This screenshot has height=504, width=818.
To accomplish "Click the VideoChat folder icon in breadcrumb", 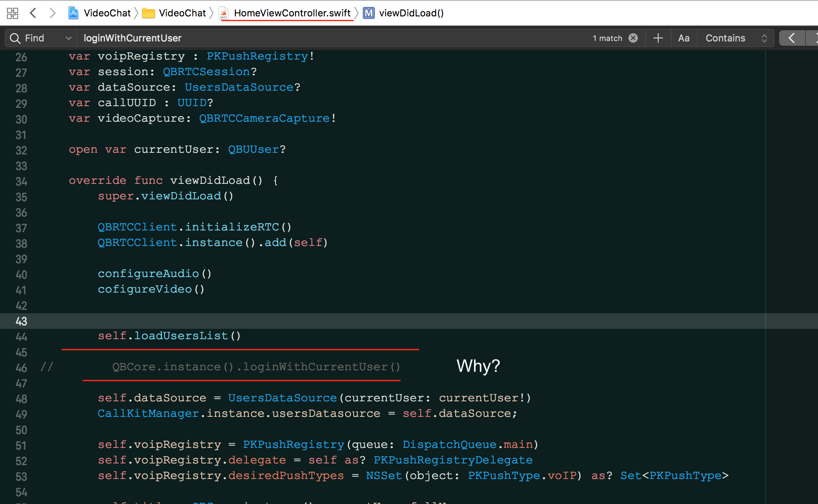I will tap(149, 13).
